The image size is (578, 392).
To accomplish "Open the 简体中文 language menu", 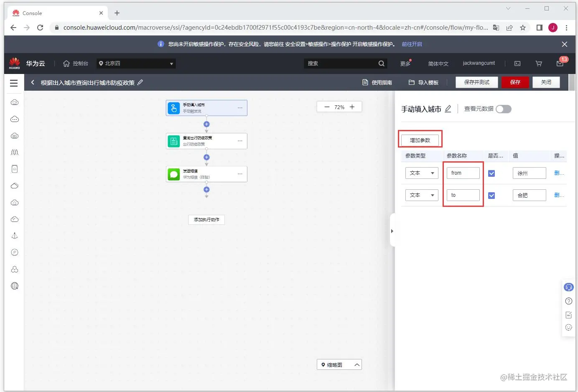I will [438, 64].
